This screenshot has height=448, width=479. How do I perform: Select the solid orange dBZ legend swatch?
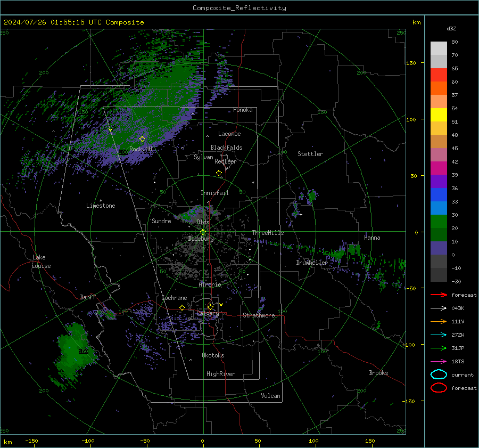(x=439, y=88)
